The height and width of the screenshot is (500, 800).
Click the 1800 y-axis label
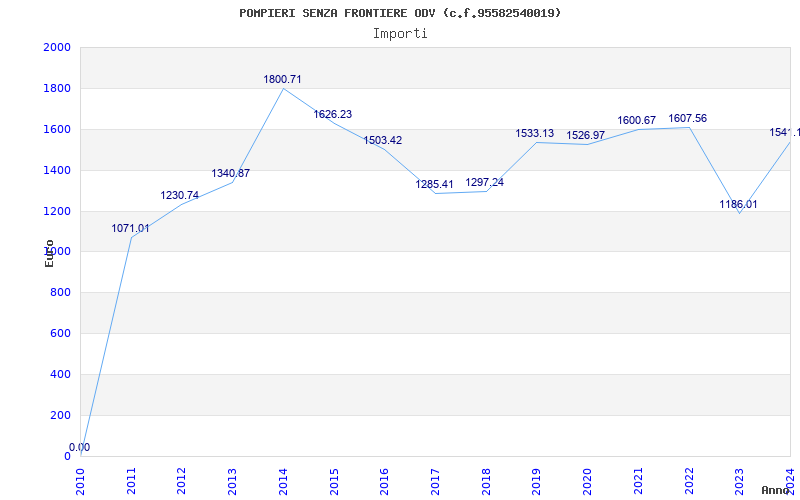57,88
